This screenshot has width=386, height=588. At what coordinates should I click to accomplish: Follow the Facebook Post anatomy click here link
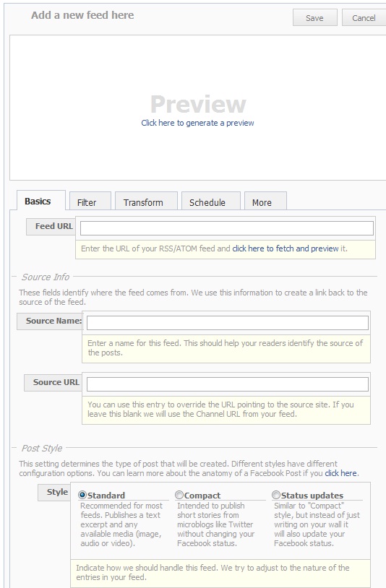point(340,473)
